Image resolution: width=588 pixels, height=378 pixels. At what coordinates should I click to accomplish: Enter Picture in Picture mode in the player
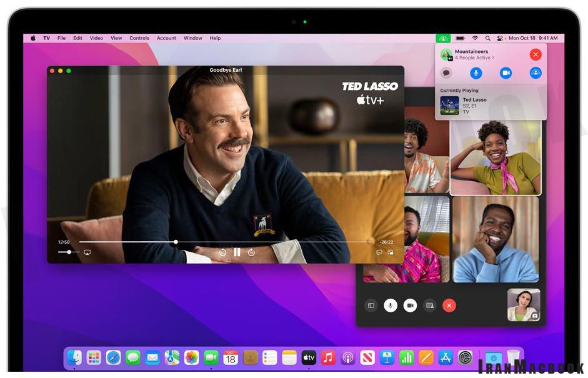[x=391, y=252]
